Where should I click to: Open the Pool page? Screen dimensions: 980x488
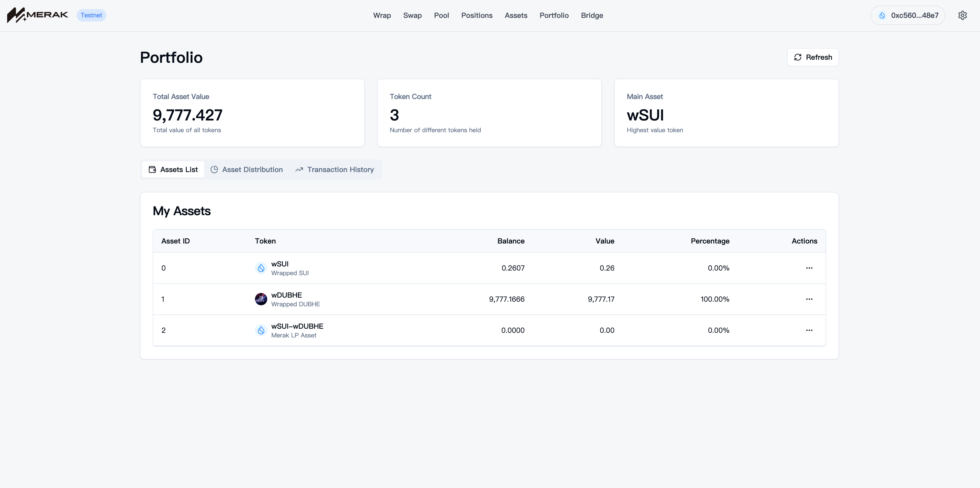click(441, 16)
